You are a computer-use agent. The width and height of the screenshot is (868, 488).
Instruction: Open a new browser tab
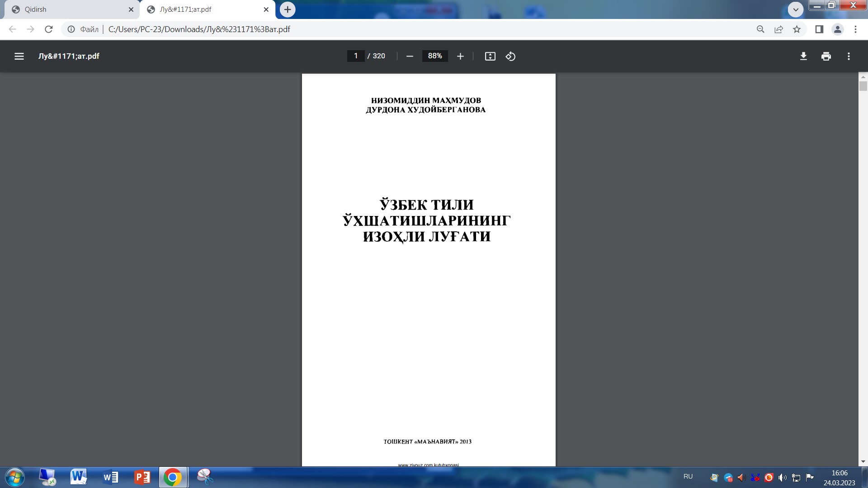coord(288,9)
